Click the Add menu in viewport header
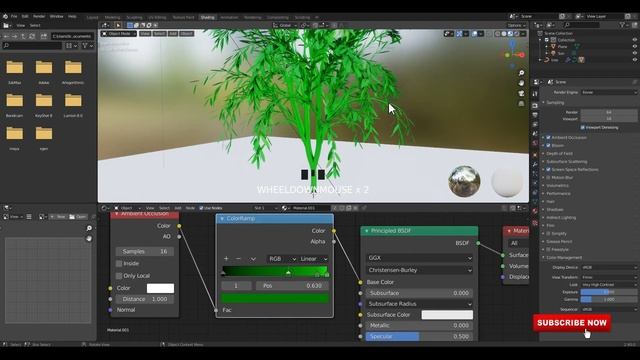Screen dimensions: 640x360 click(173, 33)
